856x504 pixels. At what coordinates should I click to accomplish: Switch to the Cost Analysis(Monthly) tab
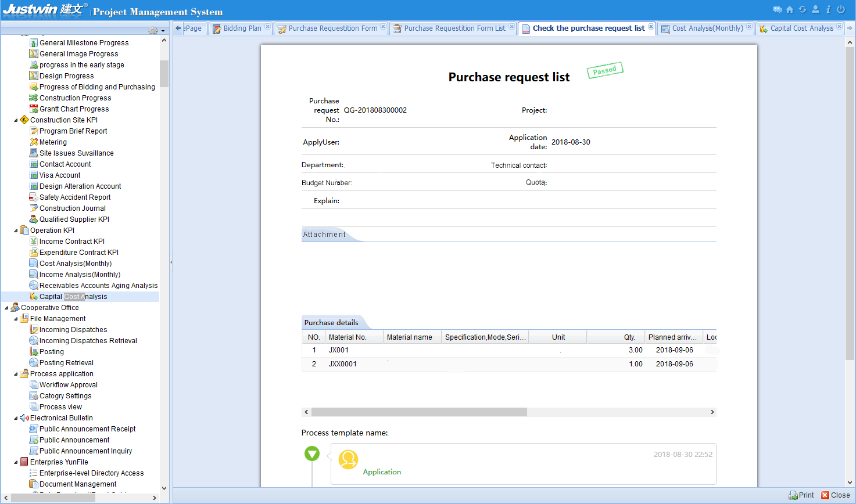pyautogui.click(x=707, y=28)
